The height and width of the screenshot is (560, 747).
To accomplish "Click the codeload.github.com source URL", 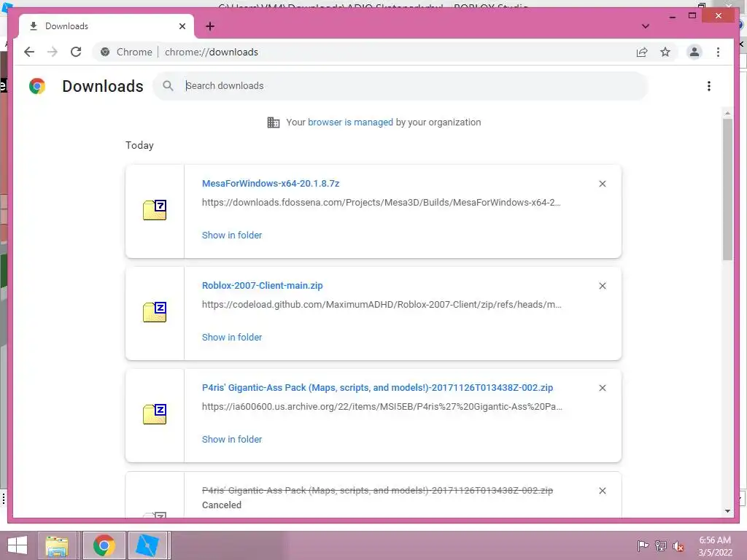I will point(382,304).
